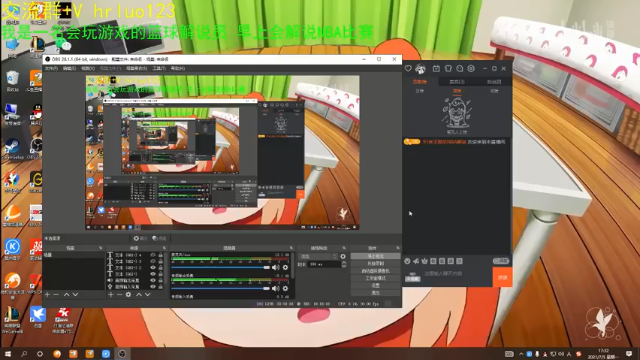Pop out the 控件 dock via header icon
This screenshot has height=360, width=640.
point(398,248)
